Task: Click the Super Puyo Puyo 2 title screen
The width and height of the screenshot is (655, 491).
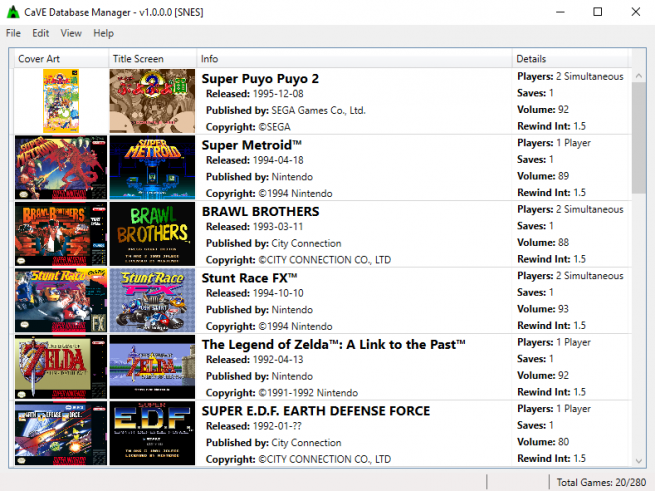Action: (151, 101)
